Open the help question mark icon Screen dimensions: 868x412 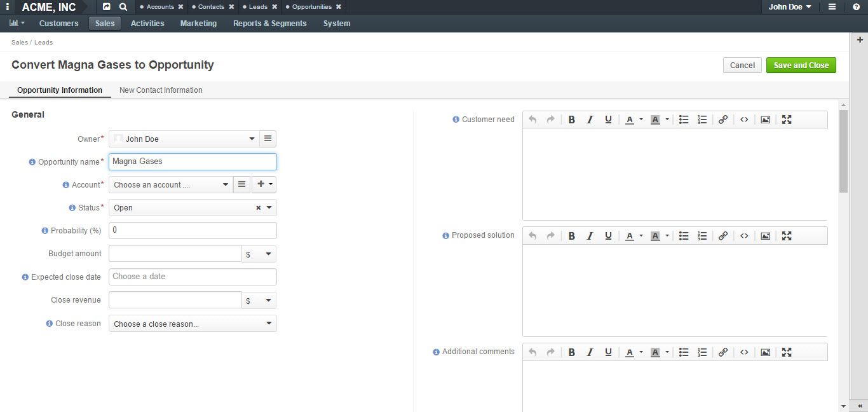[856, 7]
